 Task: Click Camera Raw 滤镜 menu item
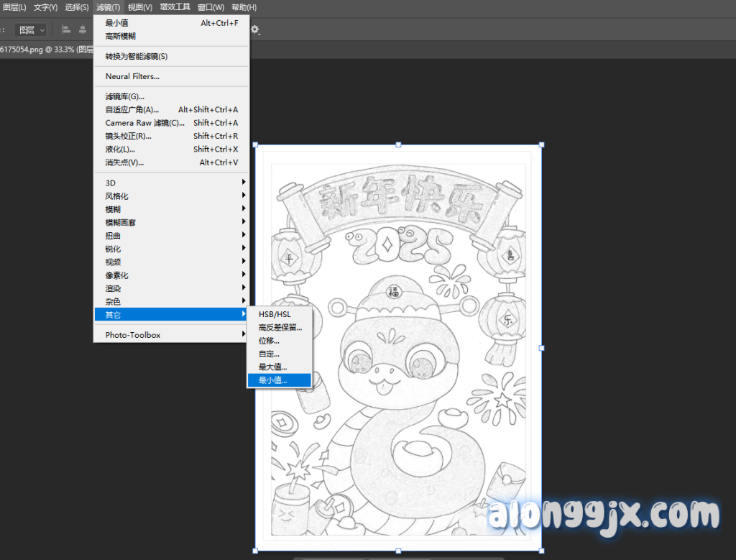click(x=144, y=123)
